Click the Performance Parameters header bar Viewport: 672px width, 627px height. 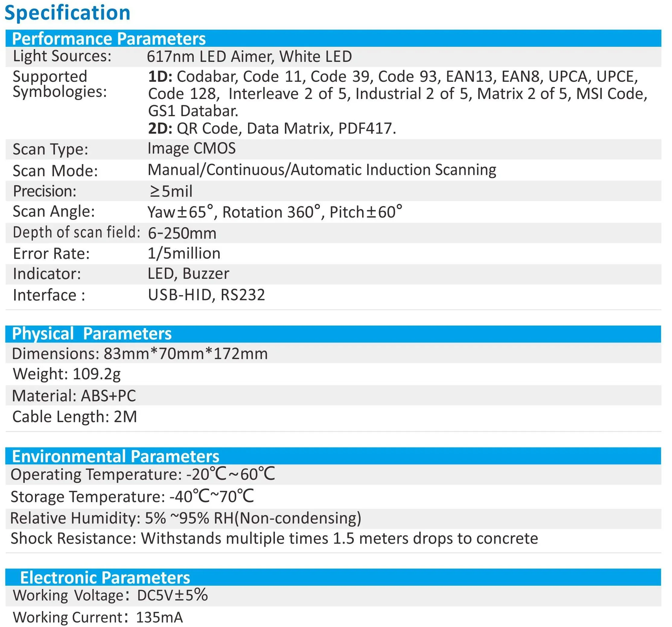coord(109,39)
